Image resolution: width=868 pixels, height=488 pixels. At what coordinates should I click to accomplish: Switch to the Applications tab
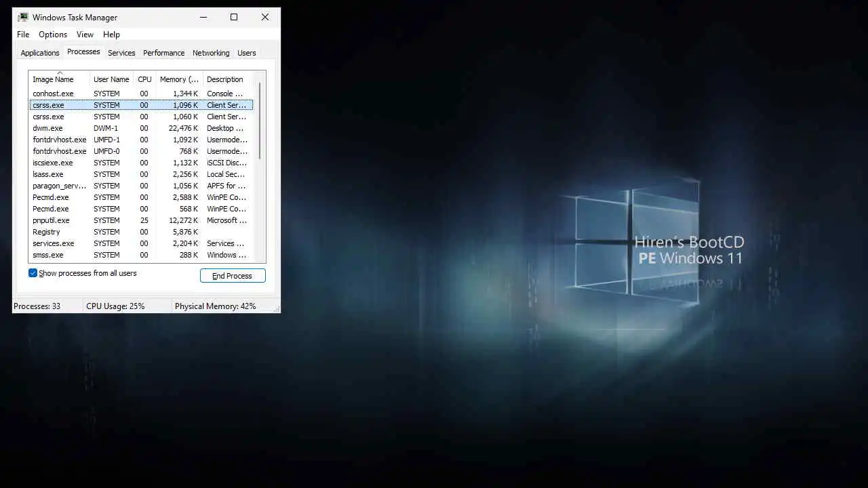pyautogui.click(x=40, y=53)
